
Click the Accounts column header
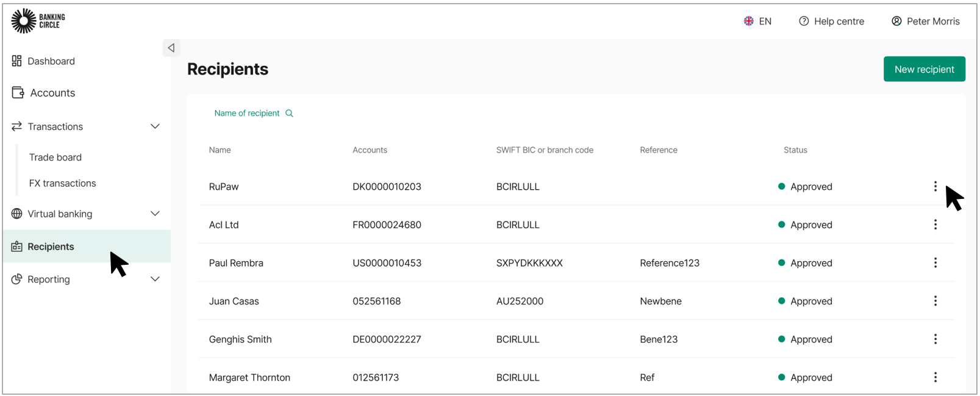point(370,150)
